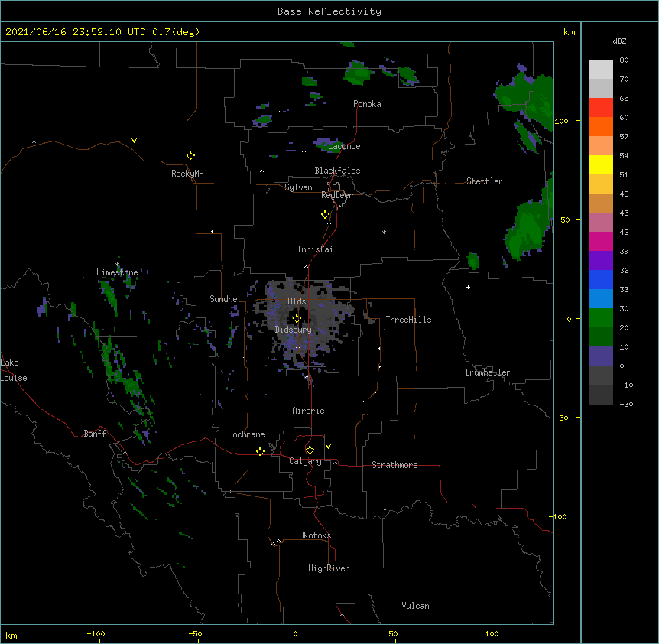Click the Calgary label
This screenshot has width=659, height=644.
tap(305, 461)
